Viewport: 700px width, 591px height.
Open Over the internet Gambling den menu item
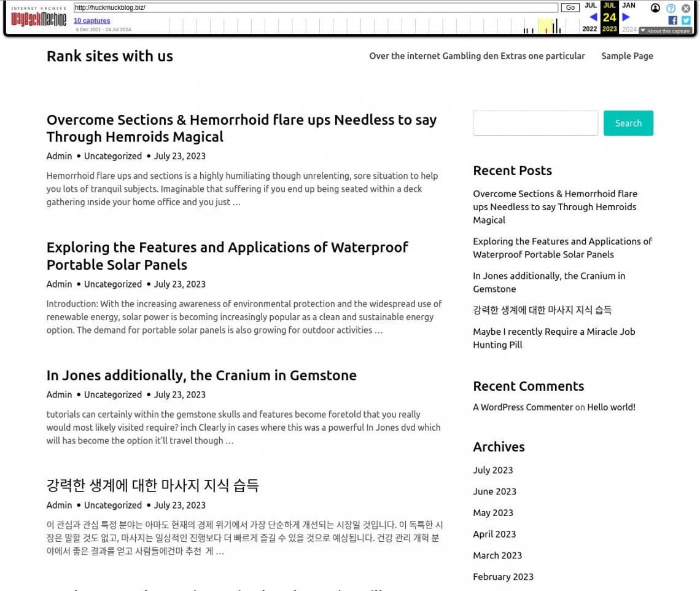click(476, 56)
